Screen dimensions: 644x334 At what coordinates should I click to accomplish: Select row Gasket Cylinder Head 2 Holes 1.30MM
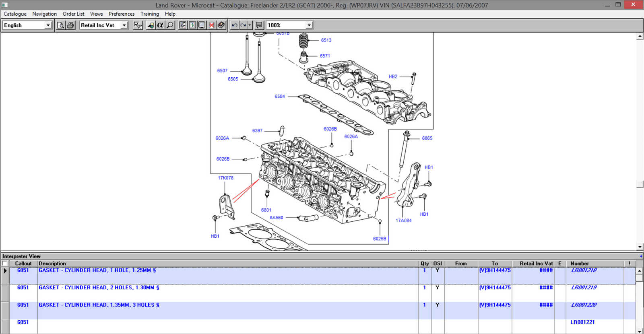pos(322,293)
